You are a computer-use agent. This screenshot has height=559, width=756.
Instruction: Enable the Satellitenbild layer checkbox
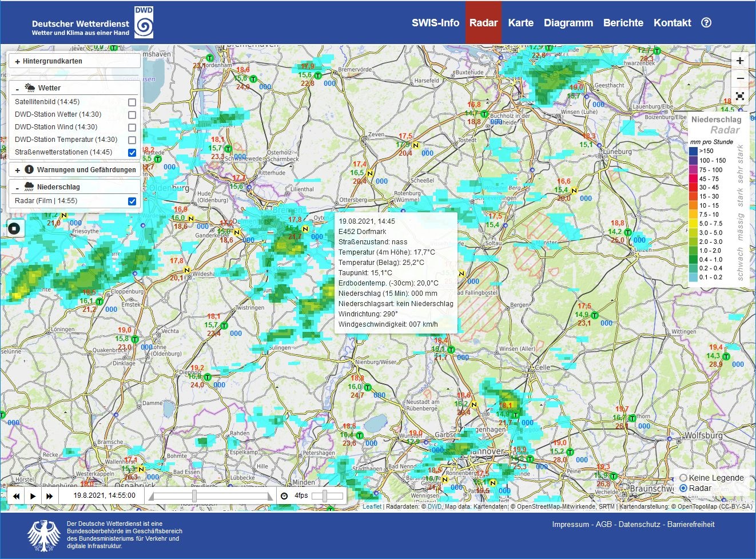coord(132,102)
